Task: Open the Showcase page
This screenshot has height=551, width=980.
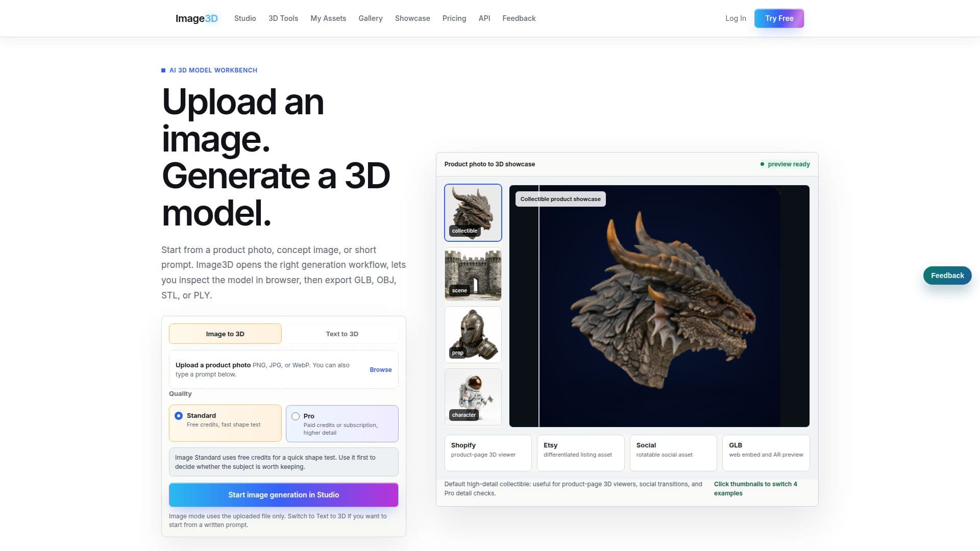Action: pos(412,18)
